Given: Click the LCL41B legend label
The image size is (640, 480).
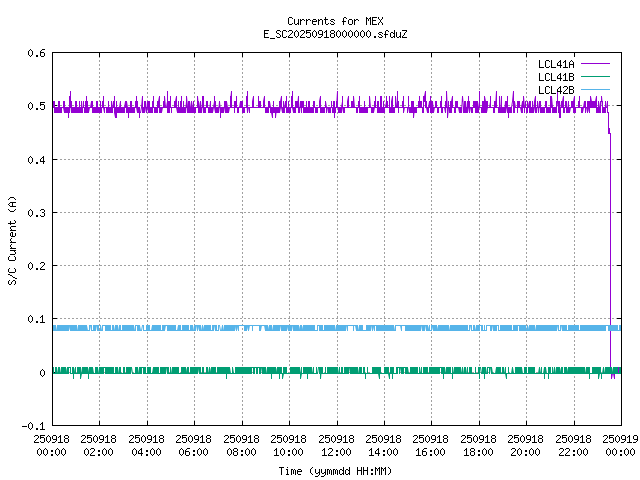Looking at the screenshot, I should point(556,77).
